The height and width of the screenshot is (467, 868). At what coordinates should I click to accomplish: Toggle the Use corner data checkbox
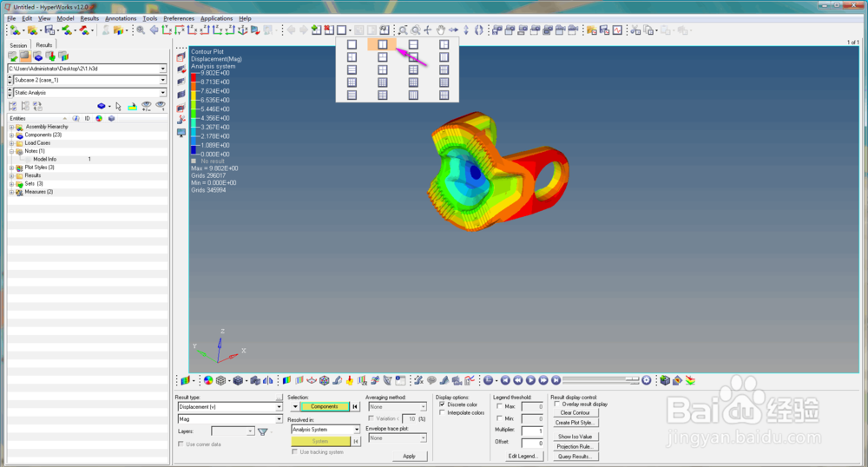pos(181,444)
